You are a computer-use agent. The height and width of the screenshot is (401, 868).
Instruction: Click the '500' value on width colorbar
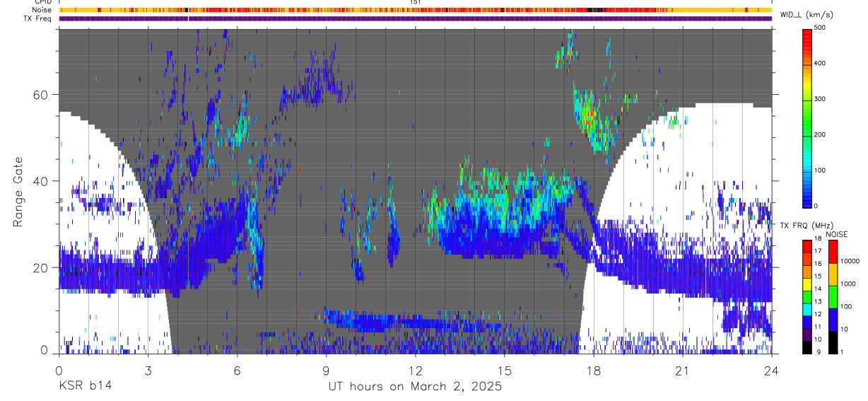click(x=821, y=28)
